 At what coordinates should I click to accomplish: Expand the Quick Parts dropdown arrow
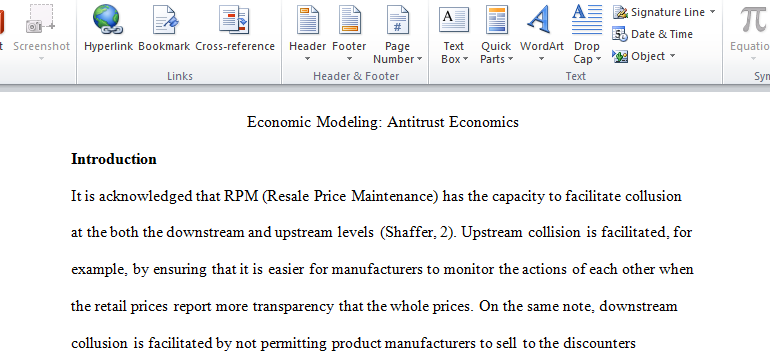coord(510,59)
